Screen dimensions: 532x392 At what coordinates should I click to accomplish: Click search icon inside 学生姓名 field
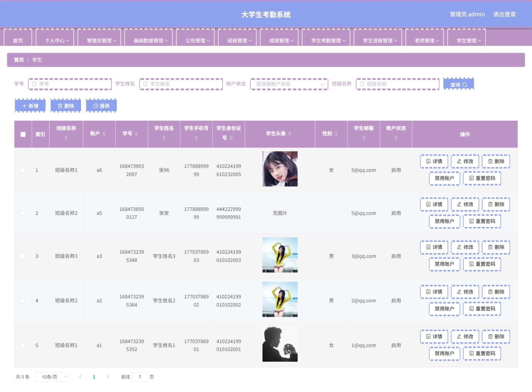145,84
